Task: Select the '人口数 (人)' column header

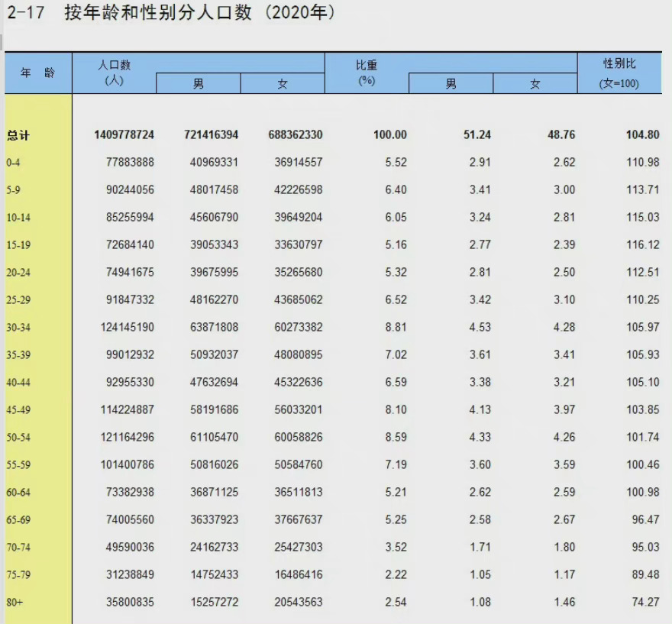Action: pos(114,73)
